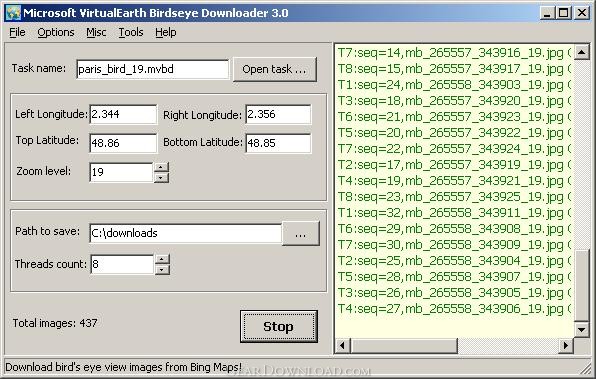Click the app icon in the title bar

[x=13, y=13]
